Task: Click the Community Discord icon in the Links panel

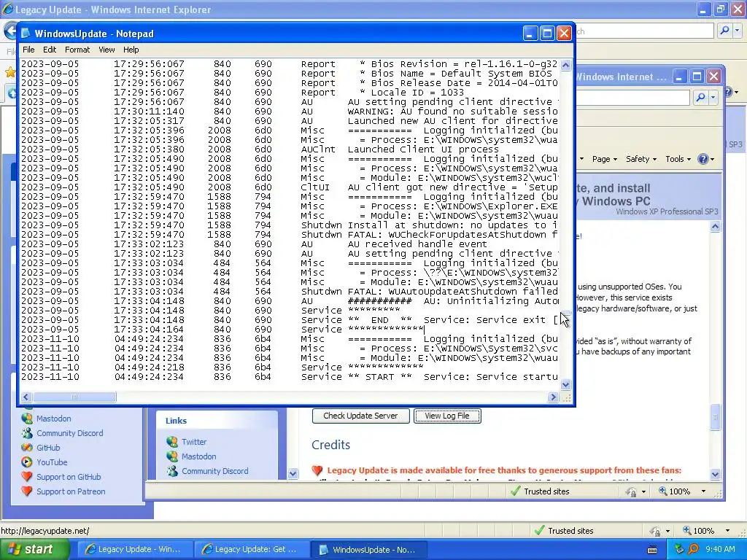Action: click(172, 471)
